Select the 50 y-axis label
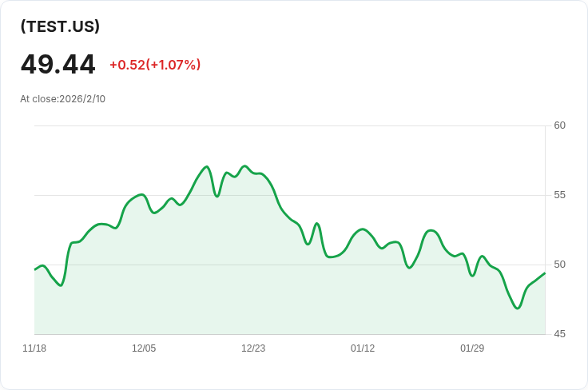The width and height of the screenshot is (588, 390). point(559,265)
